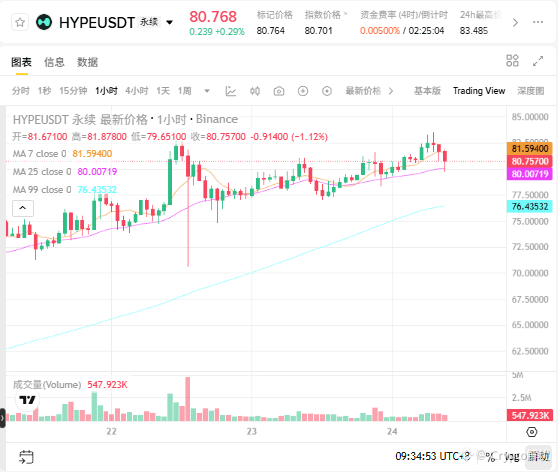Expand chart to fullscreen
558x472 pixels.
[x=538, y=61]
